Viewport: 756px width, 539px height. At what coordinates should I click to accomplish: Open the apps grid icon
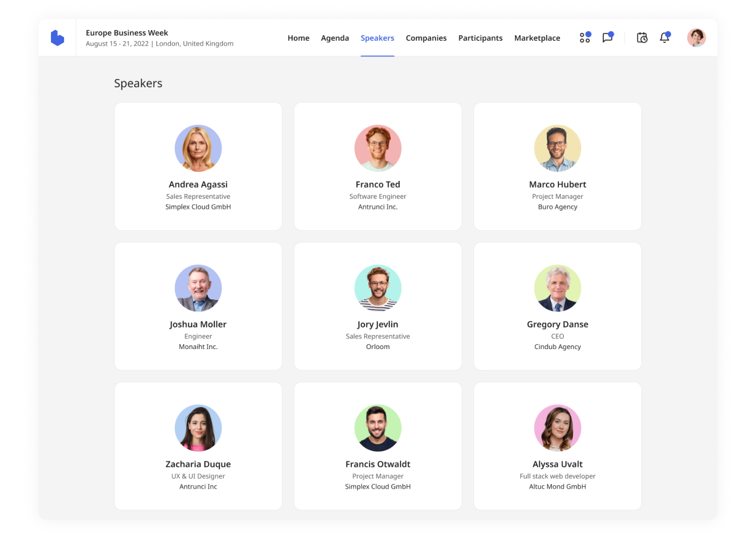click(585, 38)
